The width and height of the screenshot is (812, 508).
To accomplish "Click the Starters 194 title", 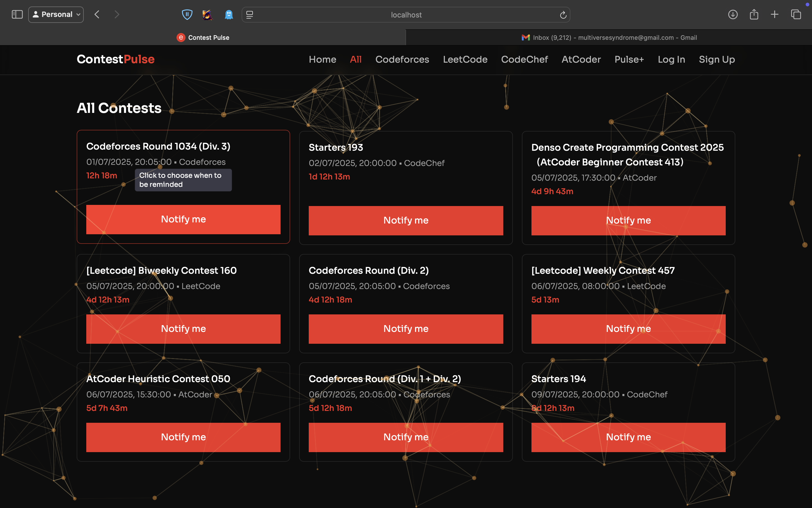I will point(559,379).
